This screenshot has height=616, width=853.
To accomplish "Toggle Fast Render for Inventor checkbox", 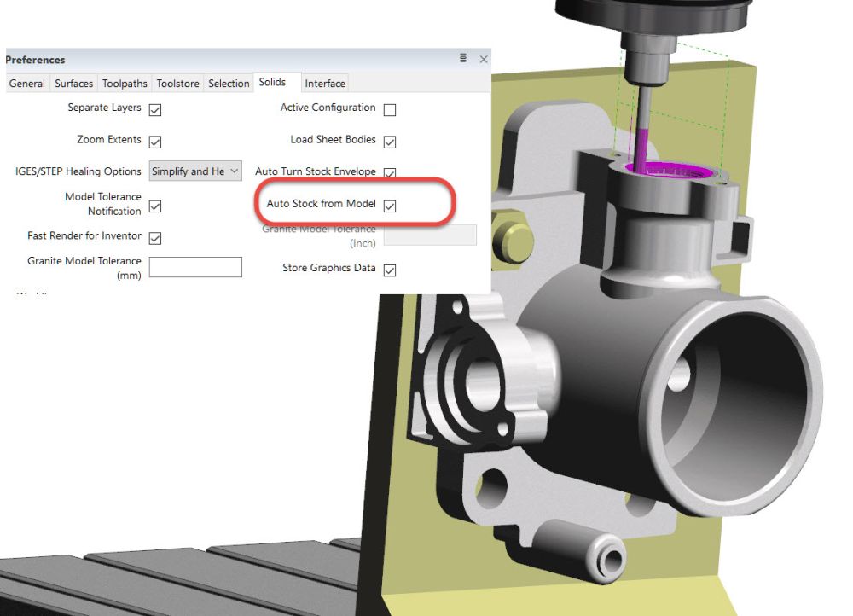I will point(155,238).
